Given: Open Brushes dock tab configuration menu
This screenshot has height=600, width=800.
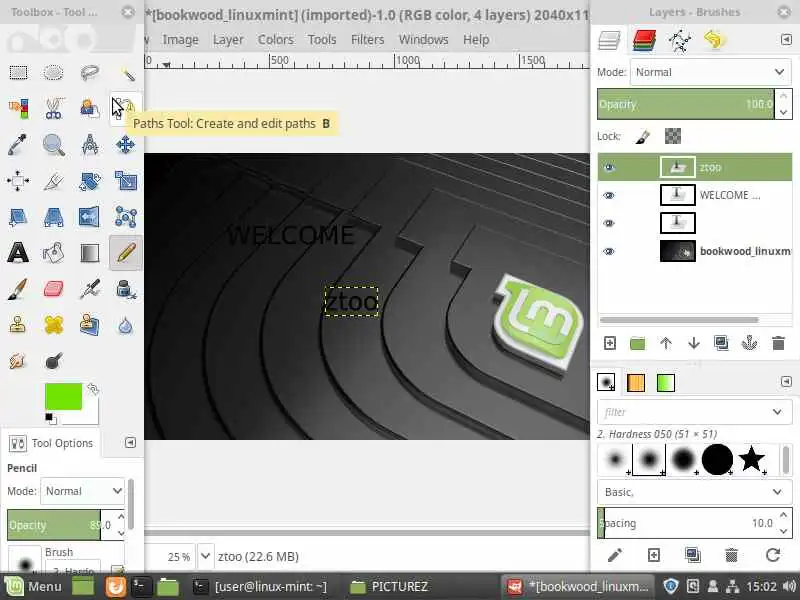Looking at the screenshot, I should (786, 382).
